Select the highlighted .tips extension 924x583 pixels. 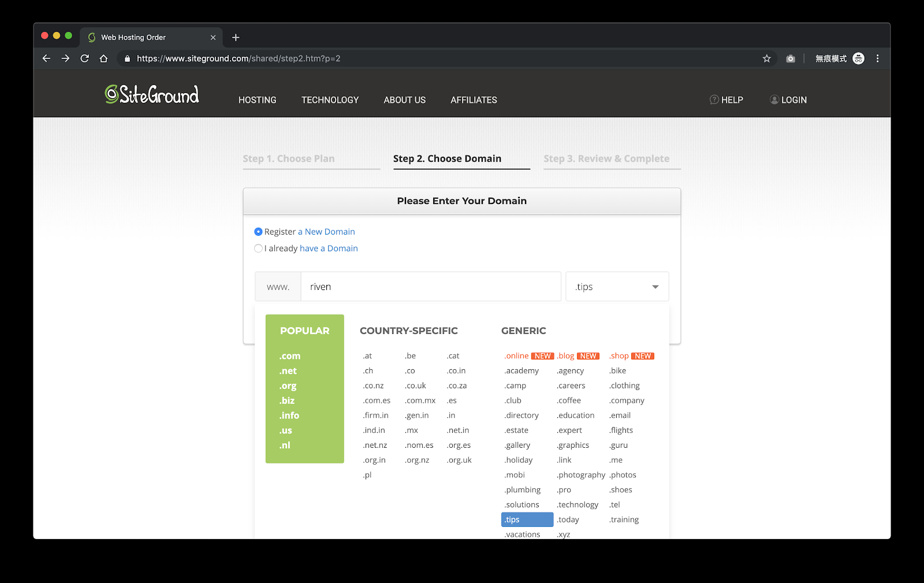click(527, 519)
